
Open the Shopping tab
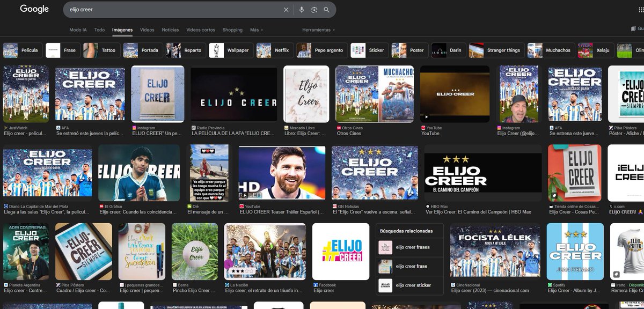(x=232, y=30)
